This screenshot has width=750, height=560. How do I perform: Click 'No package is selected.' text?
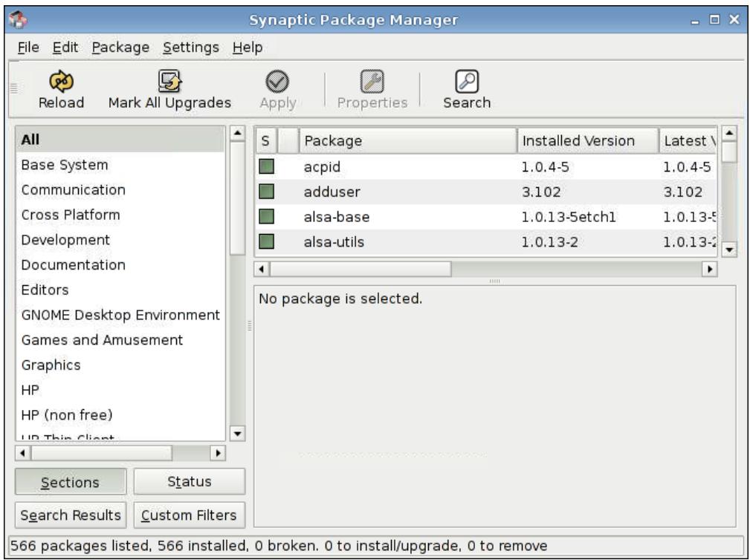[340, 299]
